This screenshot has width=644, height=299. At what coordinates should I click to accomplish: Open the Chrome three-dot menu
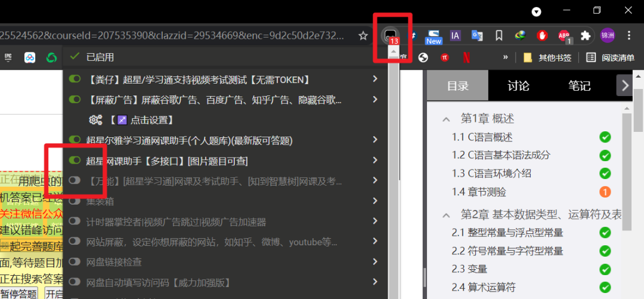click(629, 36)
